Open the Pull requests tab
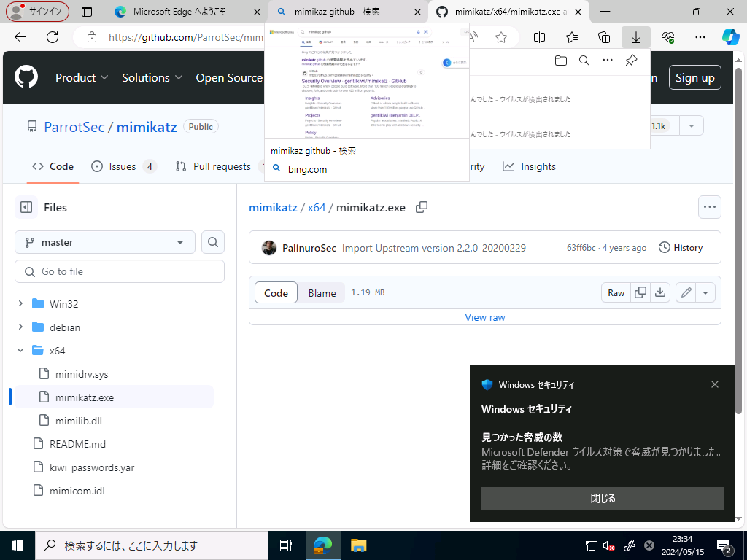The image size is (747, 560). 218,166
